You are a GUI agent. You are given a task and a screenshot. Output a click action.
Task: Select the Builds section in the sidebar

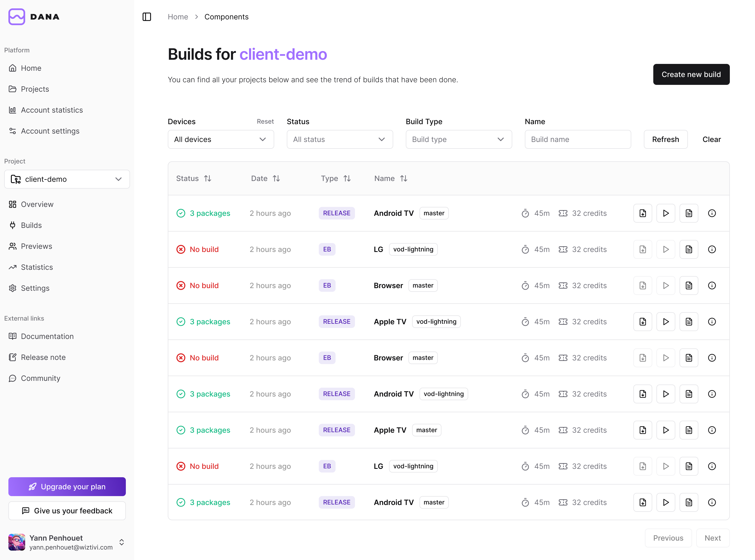click(x=31, y=225)
